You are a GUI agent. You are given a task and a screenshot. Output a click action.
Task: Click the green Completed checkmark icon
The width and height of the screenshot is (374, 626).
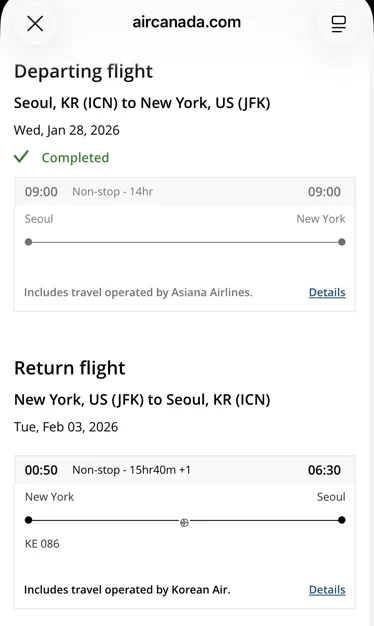[x=21, y=157]
